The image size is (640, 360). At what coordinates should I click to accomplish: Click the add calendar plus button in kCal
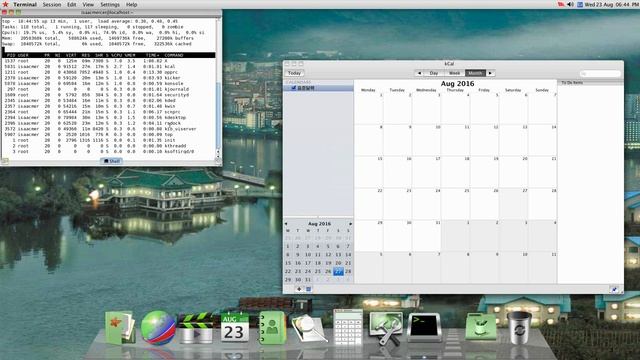[x=299, y=289]
